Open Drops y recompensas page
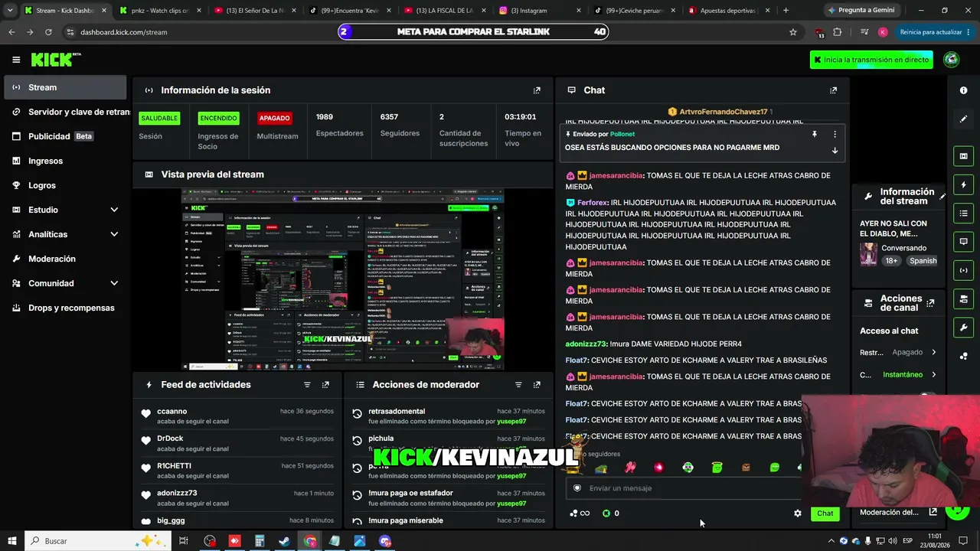Viewport: 980px width, 551px height. tap(71, 308)
